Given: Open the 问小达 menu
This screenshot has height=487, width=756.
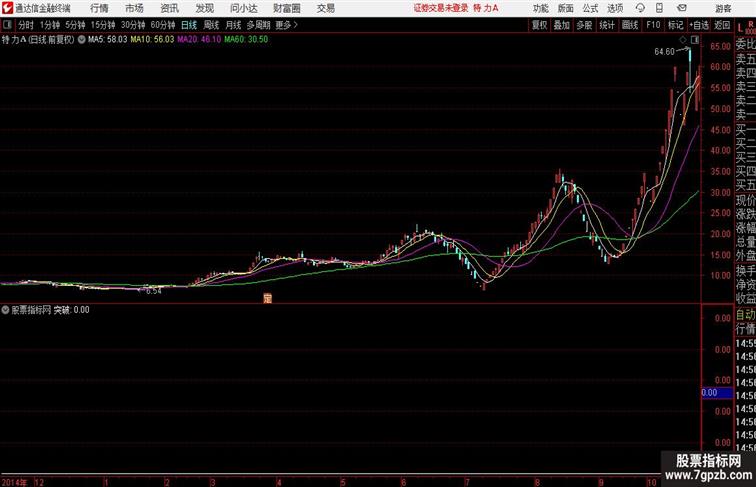Looking at the screenshot, I should coord(243,8).
